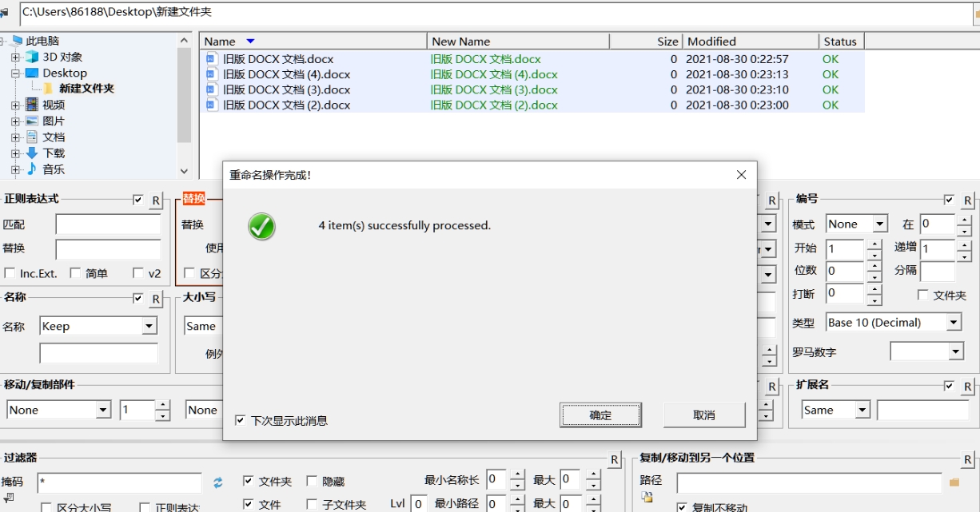The width and height of the screenshot is (980, 512).
Task: Reset the 扩展名 panel with R button
Action: point(967,387)
